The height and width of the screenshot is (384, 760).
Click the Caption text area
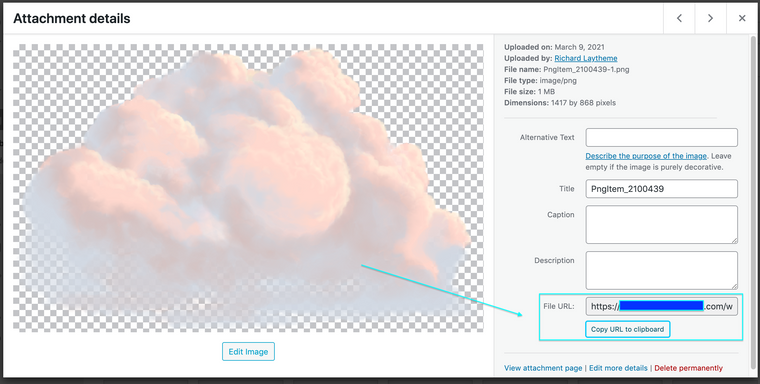coord(662,224)
